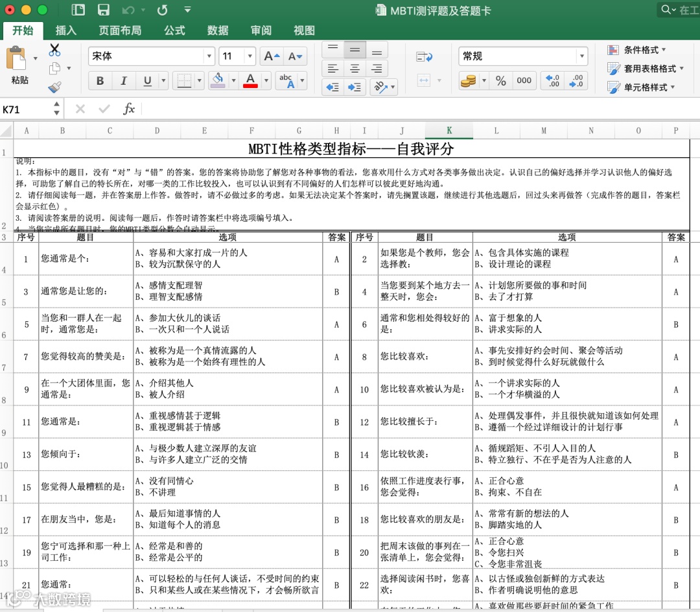
Task: Toggle italic formatting
Action: tap(124, 81)
